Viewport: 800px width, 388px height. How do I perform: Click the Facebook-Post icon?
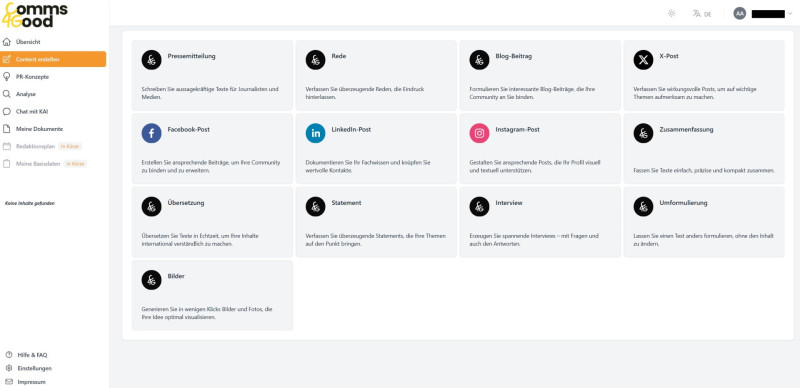[152, 133]
